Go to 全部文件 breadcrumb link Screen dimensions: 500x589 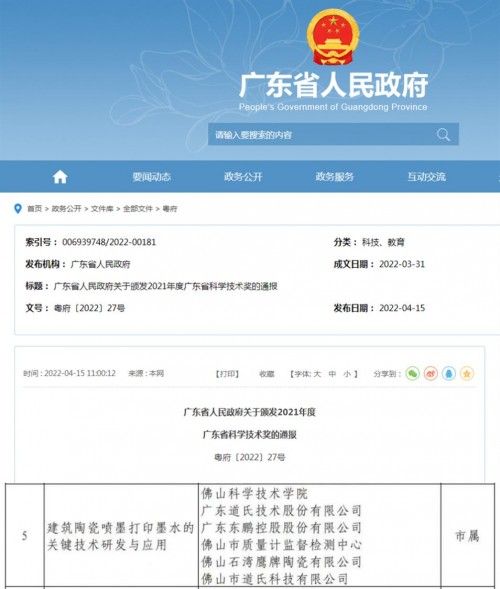point(138,208)
